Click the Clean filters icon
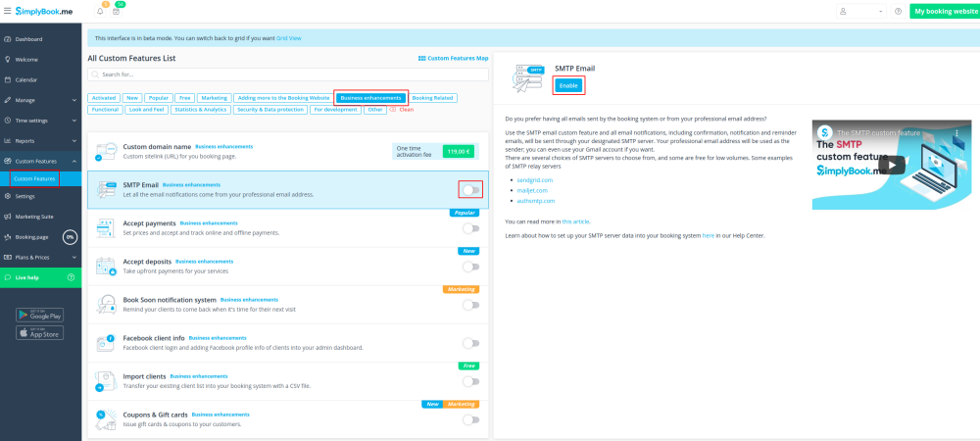 tap(393, 110)
